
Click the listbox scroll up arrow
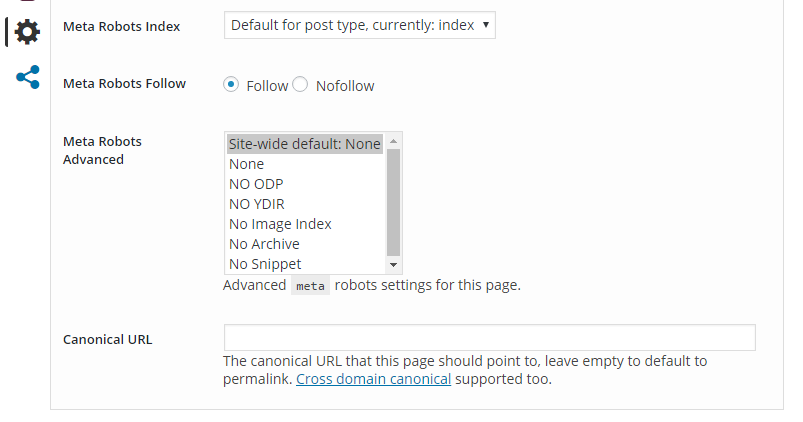(x=393, y=141)
